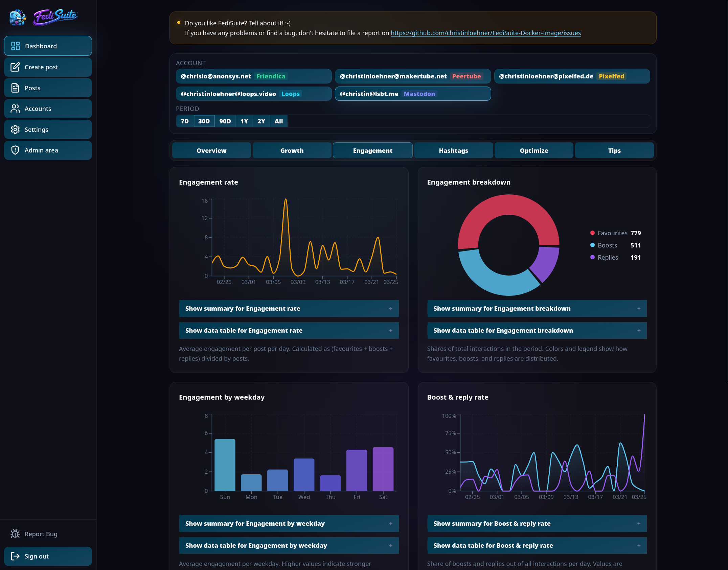This screenshot has width=728, height=570.
Task: Click the Favourites color dot in the legend
Action: click(x=592, y=233)
